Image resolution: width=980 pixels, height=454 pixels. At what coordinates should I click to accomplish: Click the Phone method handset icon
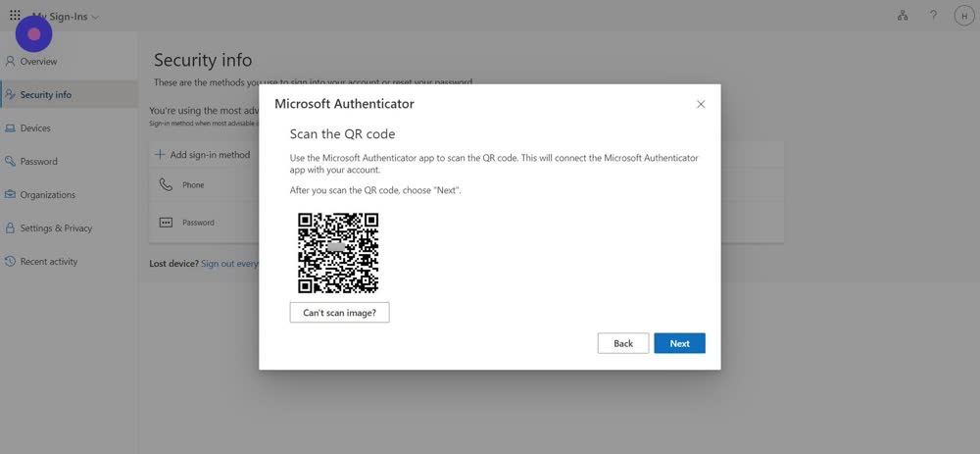pos(166,185)
